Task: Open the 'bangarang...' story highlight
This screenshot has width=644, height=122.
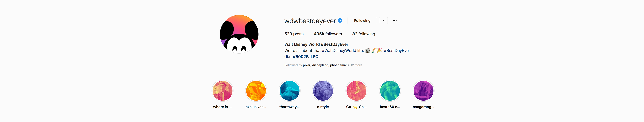Action: 423,91
